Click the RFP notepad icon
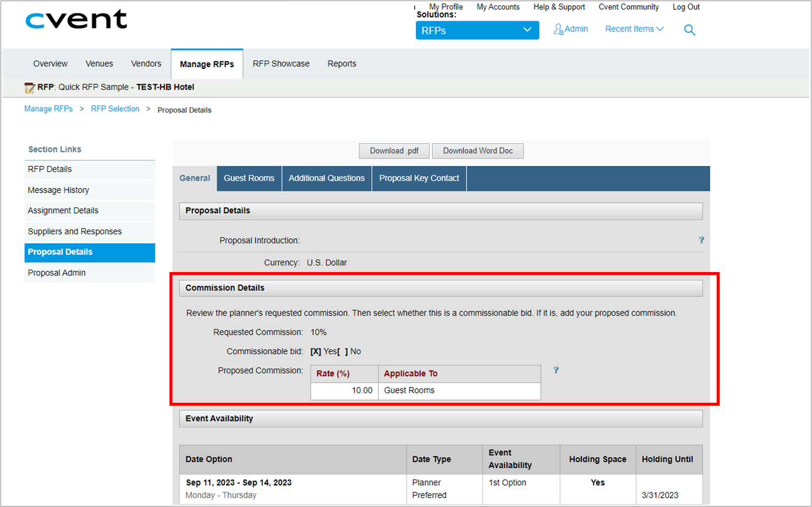Screen dimensions: 812x507 point(29,88)
